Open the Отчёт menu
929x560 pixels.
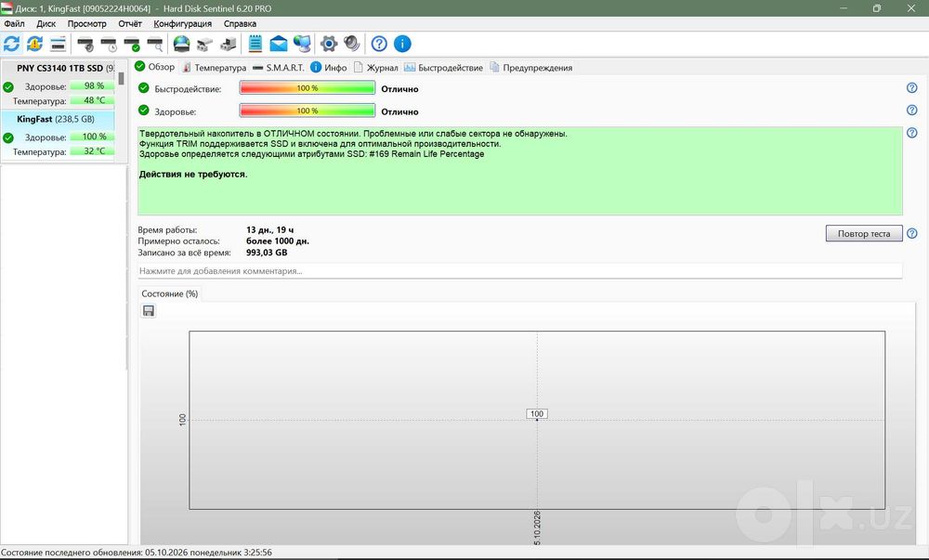click(x=130, y=23)
